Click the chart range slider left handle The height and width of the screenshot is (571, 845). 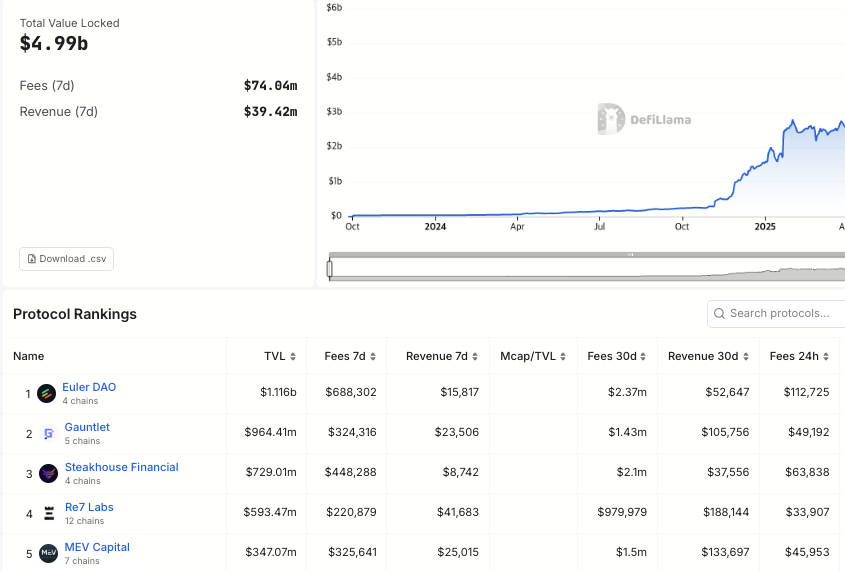point(329,268)
